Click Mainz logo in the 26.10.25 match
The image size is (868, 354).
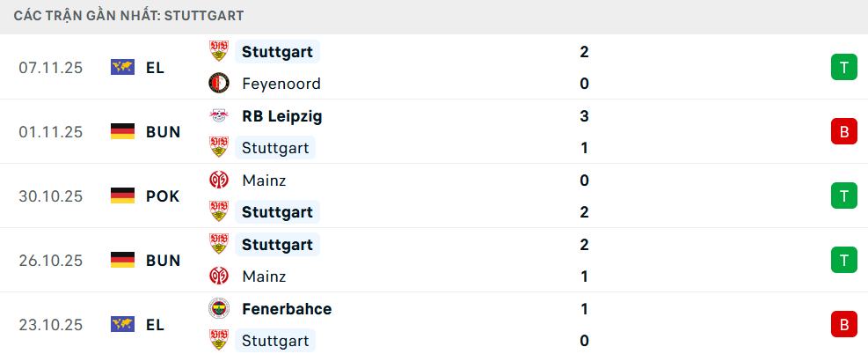pyautogui.click(x=218, y=277)
